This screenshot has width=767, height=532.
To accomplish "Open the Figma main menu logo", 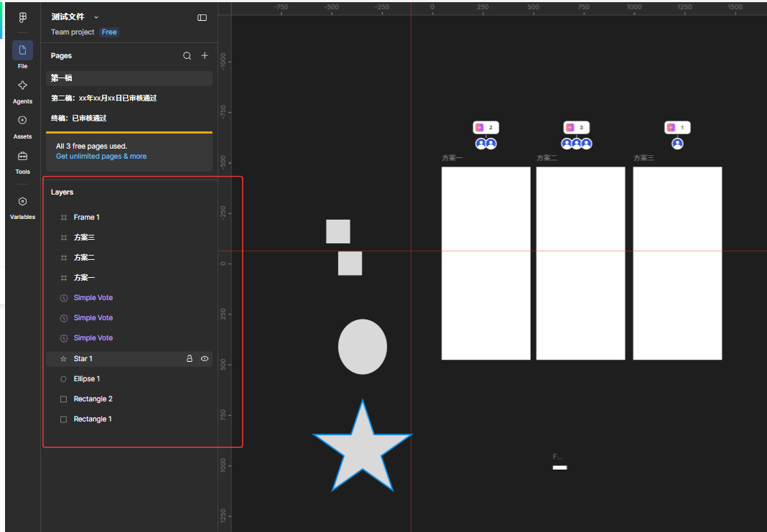I will [22, 17].
